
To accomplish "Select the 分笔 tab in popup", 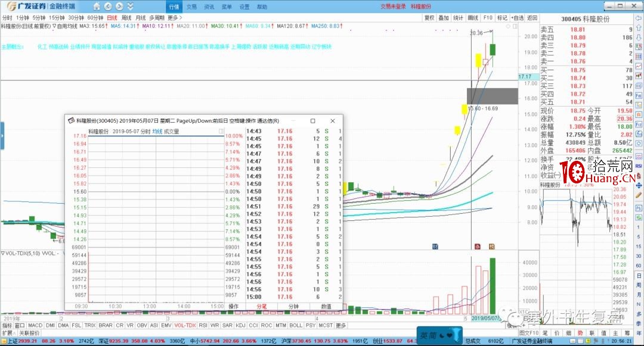I will 262,306.
